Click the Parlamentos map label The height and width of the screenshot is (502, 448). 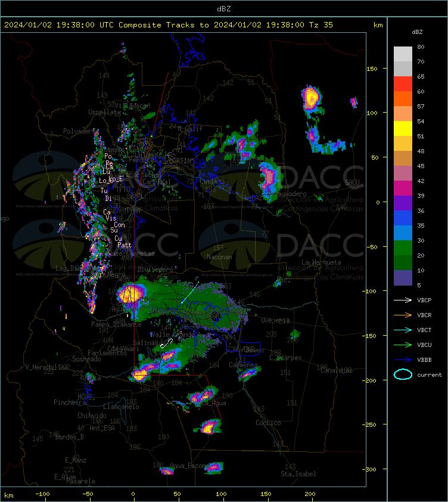[x=107, y=353]
